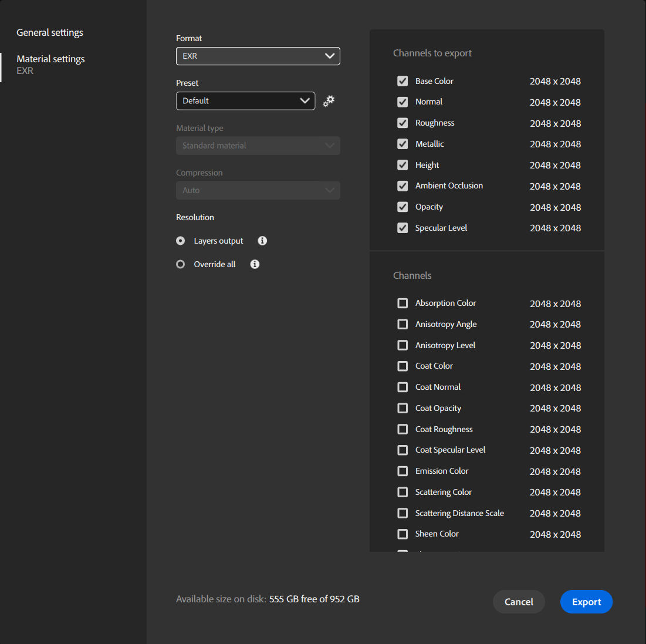Viewport: 646px width, 644px height.
Task: Click the Base Color resolution value
Action: tap(555, 82)
